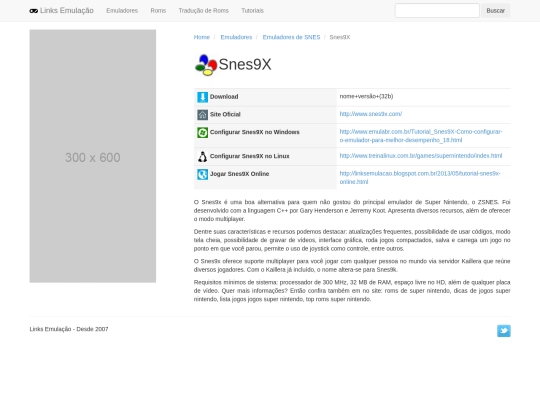This screenshot has width=540, height=405.
Task: Click the Links Emulação brand text
Action: [67, 11]
